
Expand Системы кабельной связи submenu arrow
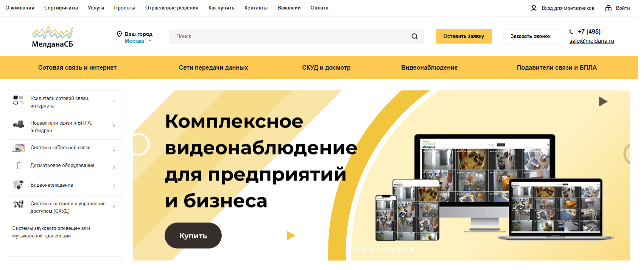click(114, 150)
